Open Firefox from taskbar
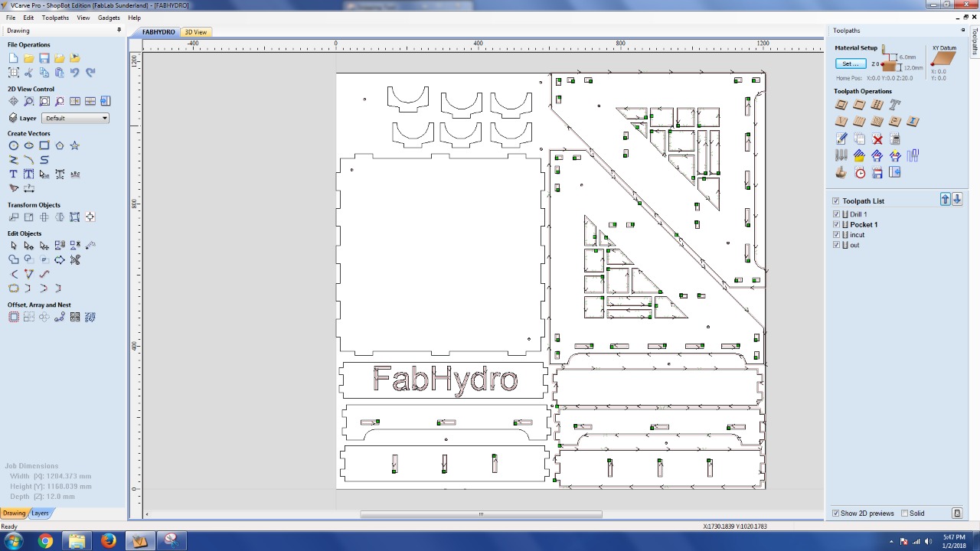 [x=108, y=541]
